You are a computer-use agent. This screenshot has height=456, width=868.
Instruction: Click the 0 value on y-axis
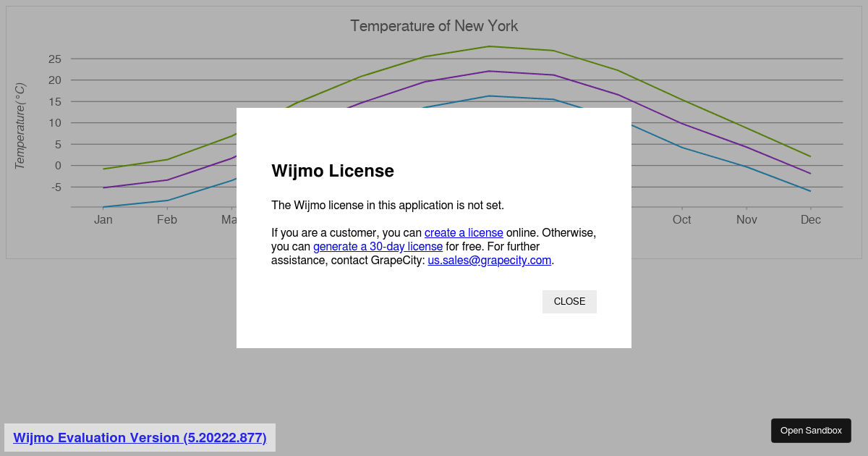click(58, 166)
